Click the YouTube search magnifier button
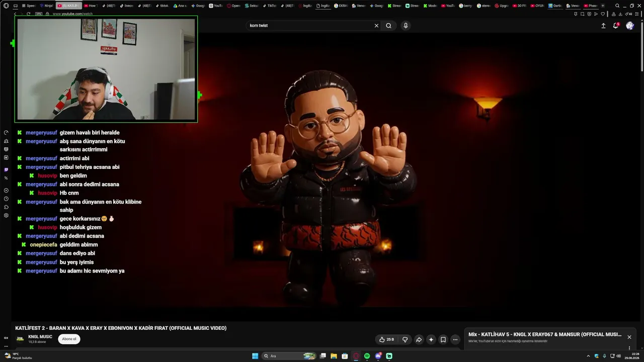The image size is (644, 362). tap(388, 26)
